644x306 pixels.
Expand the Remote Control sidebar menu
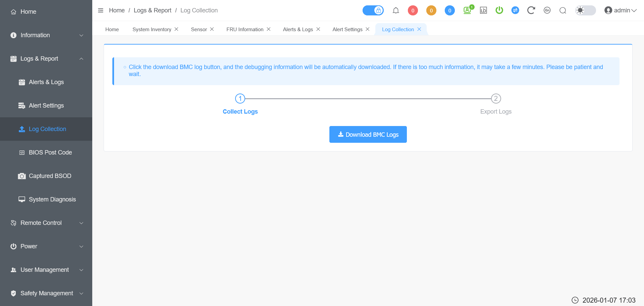(46, 223)
